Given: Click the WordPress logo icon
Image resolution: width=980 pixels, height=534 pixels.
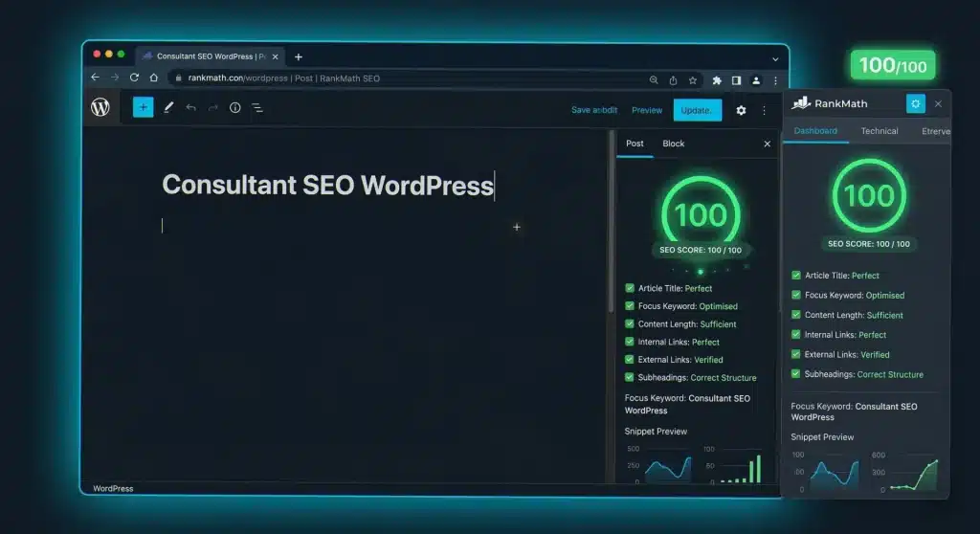Looking at the screenshot, I should point(100,107).
